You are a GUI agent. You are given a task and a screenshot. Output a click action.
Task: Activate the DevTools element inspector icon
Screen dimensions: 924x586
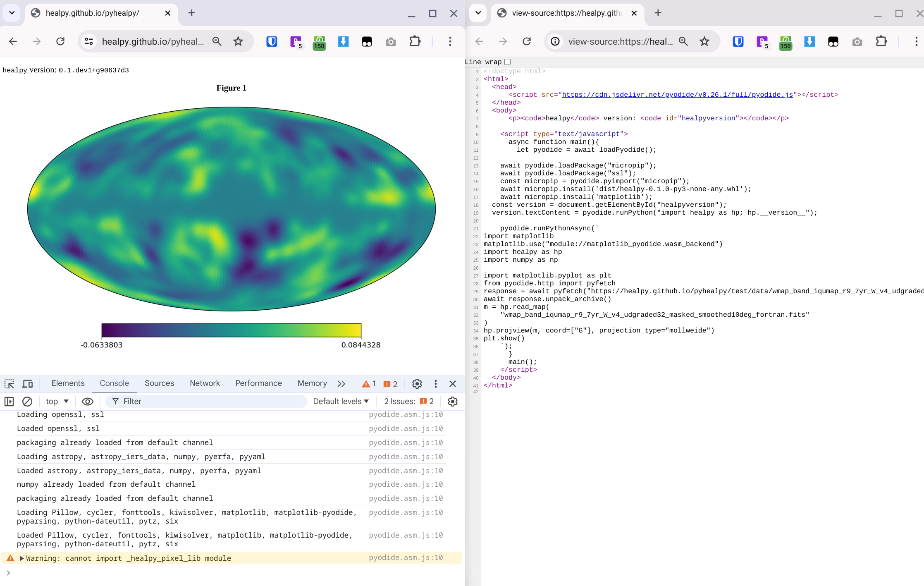(9, 383)
